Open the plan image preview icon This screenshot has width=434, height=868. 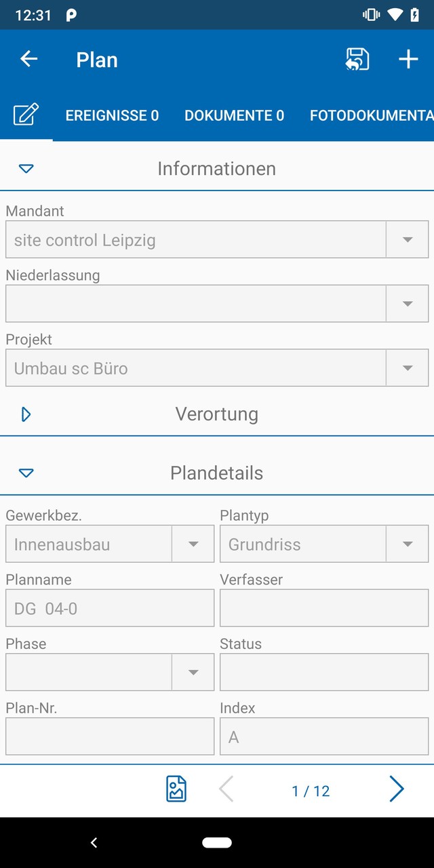pyautogui.click(x=176, y=789)
